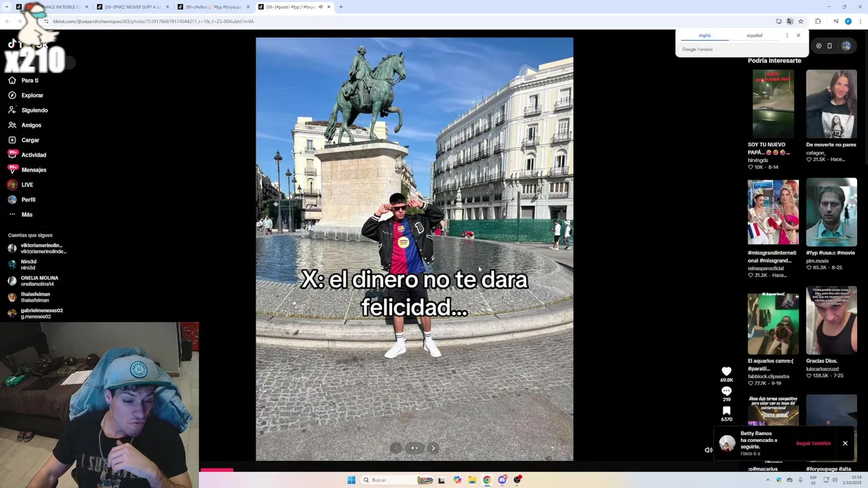Open followed account niro3d

tap(22, 264)
